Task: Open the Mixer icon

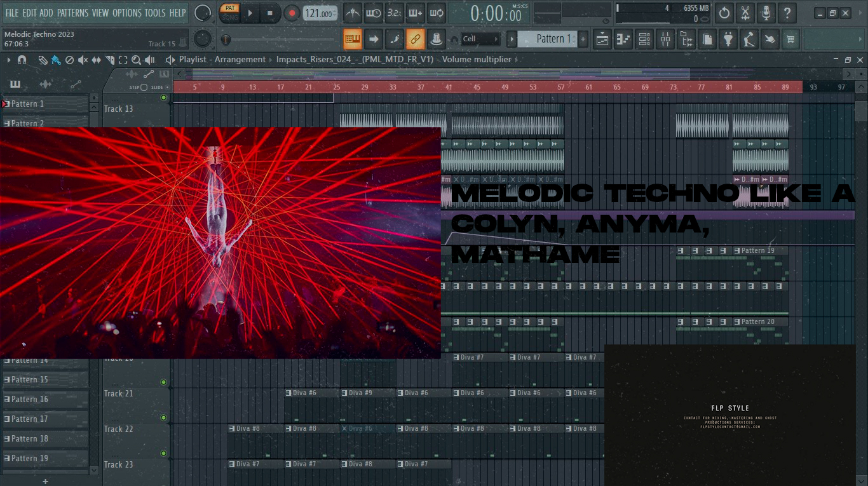Action: 665,39
